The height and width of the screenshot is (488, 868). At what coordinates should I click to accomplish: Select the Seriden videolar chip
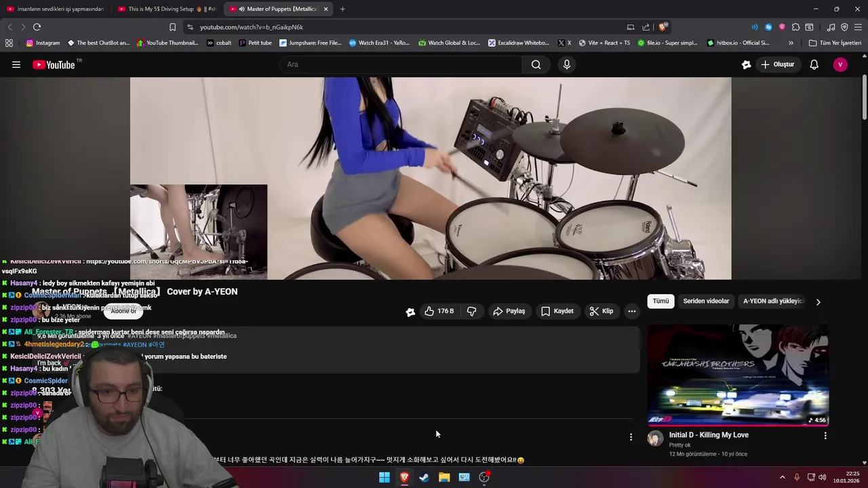706,301
